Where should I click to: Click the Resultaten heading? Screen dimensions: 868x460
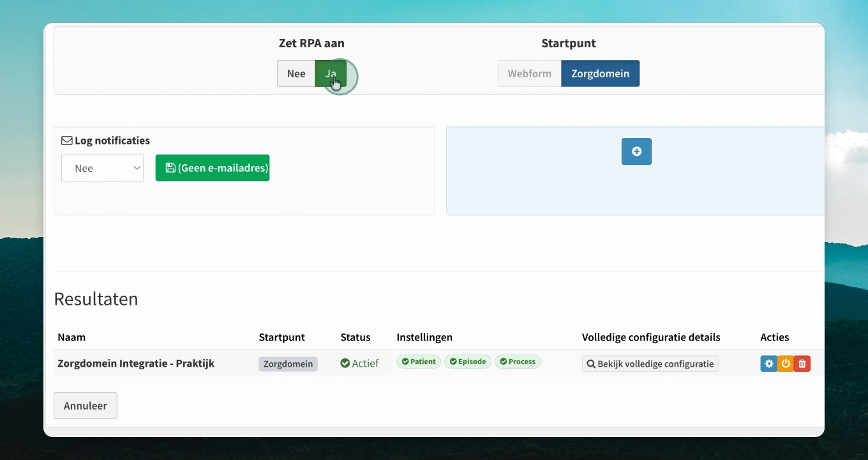pyautogui.click(x=96, y=299)
